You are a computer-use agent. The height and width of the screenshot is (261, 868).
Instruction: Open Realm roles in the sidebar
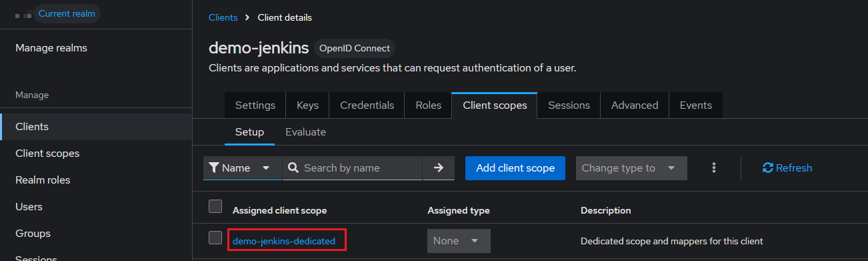click(x=96, y=180)
